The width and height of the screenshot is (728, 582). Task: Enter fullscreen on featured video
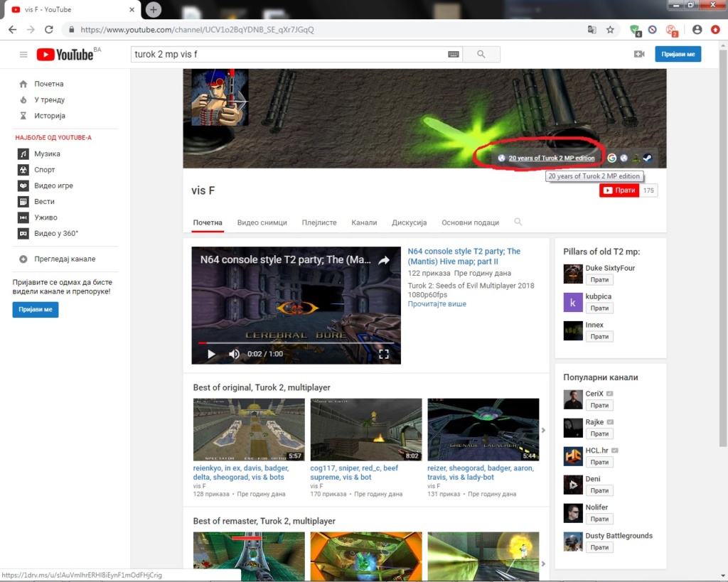tap(384, 354)
